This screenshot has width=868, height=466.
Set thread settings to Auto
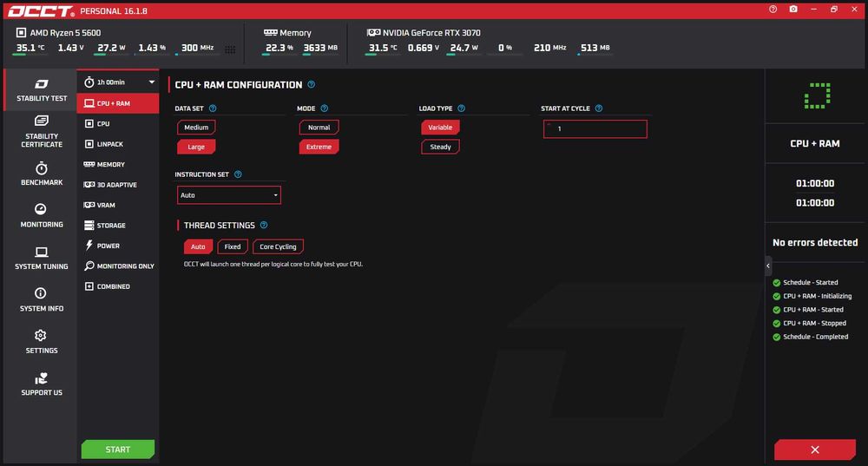point(198,246)
